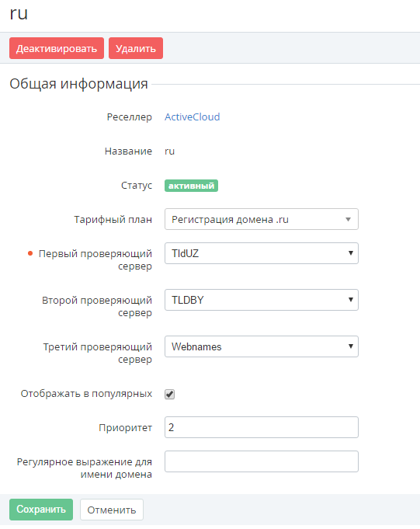The width and height of the screenshot is (420, 529).
Task: Click the arrow icon of the TldUZ selector
Action: coord(351,253)
